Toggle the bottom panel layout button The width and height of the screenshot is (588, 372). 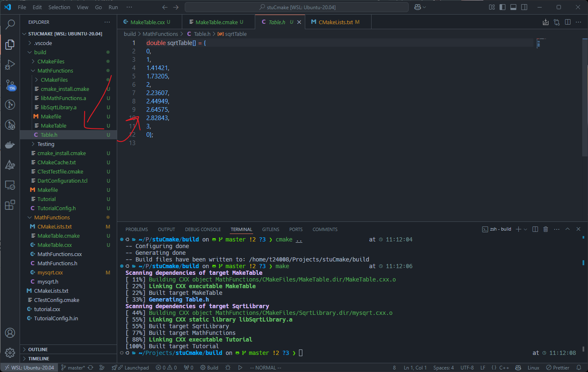(x=513, y=7)
